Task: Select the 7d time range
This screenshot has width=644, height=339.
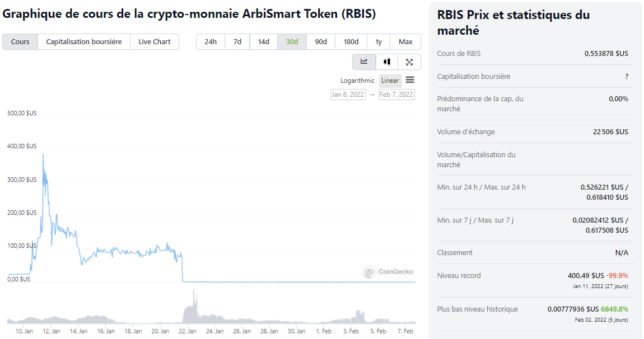Action: pyautogui.click(x=237, y=41)
